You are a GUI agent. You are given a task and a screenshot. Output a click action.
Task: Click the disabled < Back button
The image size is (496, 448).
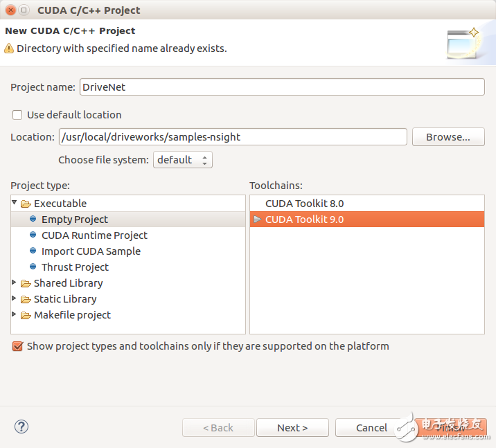click(x=218, y=428)
